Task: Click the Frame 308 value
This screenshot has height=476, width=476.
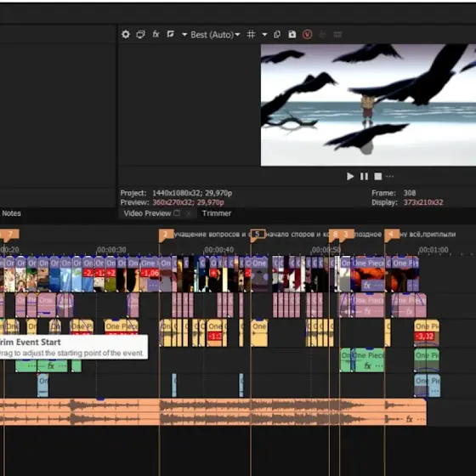Action: [x=410, y=193]
